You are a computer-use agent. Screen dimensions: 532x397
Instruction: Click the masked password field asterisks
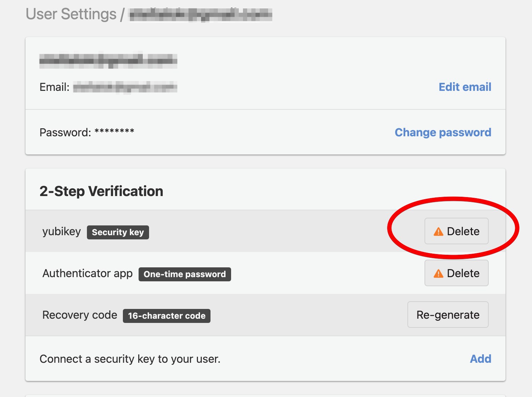click(x=114, y=132)
